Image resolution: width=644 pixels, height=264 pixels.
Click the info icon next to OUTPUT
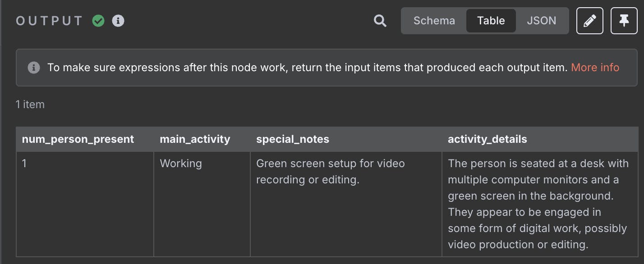[118, 21]
